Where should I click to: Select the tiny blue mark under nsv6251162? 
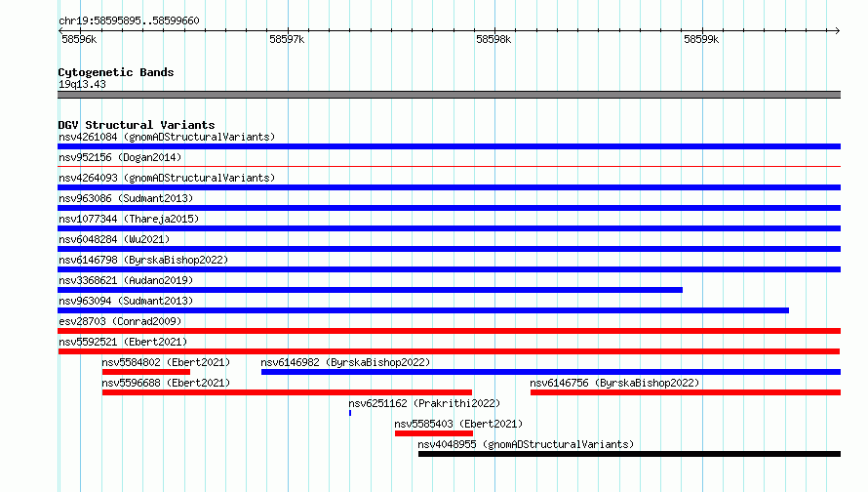[x=350, y=413]
